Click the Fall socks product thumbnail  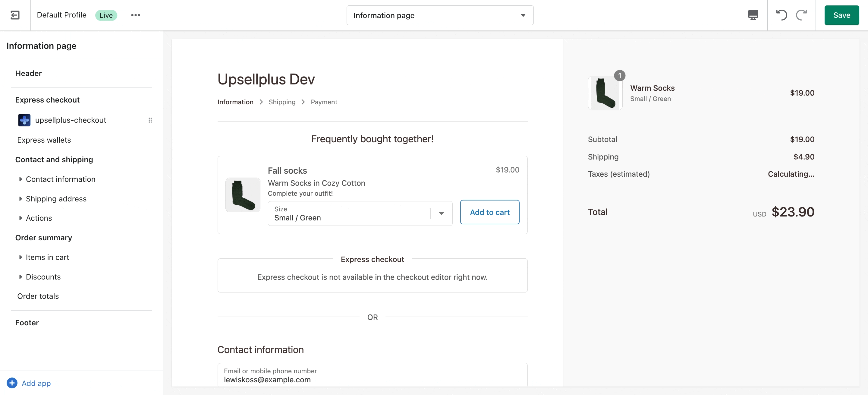coord(243,195)
